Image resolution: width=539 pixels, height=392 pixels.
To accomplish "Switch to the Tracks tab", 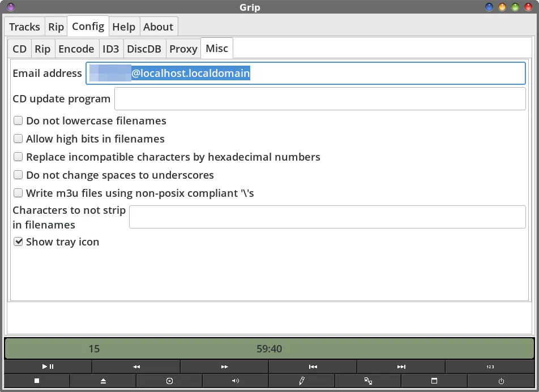I will click(24, 27).
